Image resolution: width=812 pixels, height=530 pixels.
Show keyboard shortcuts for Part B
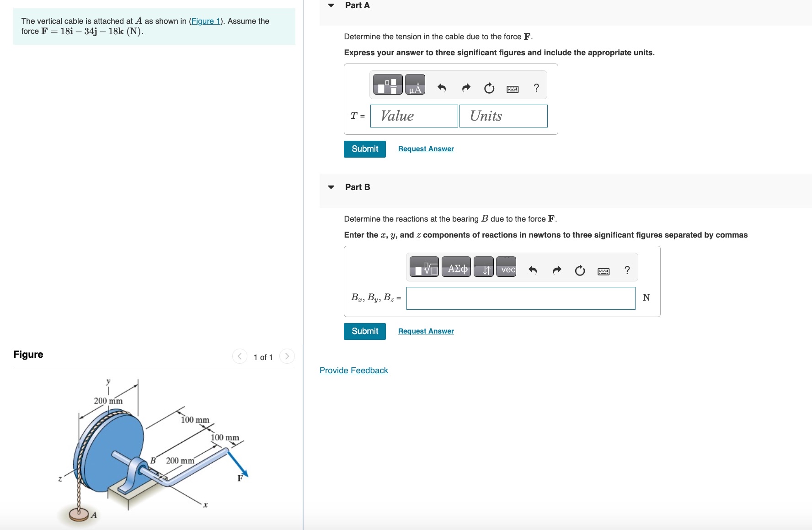[604, 271]
